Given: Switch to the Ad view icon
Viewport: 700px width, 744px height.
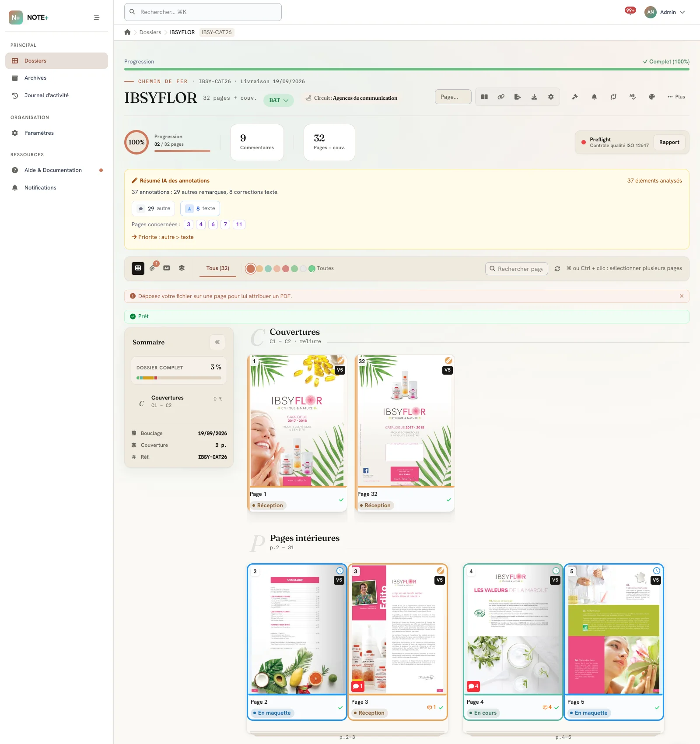Looking at the screenshot, I should click(167, 268).
